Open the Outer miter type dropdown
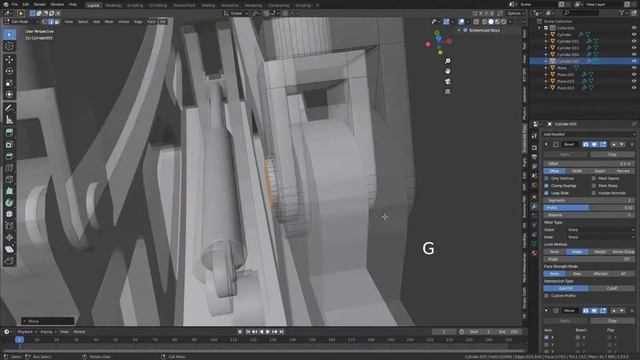Image resolution: width=640 pixels, height=360 pixels. tap(601, 230)
